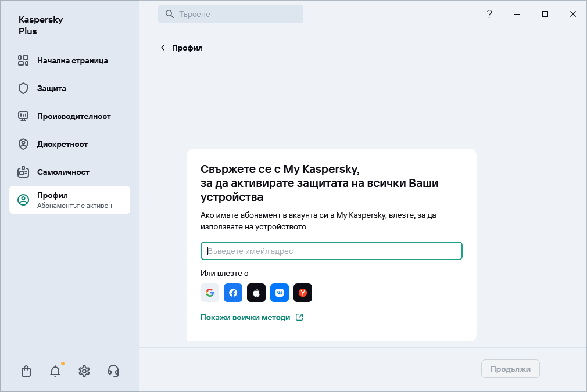
Task: Open the Самоличност section
Action: pos(63,172)
